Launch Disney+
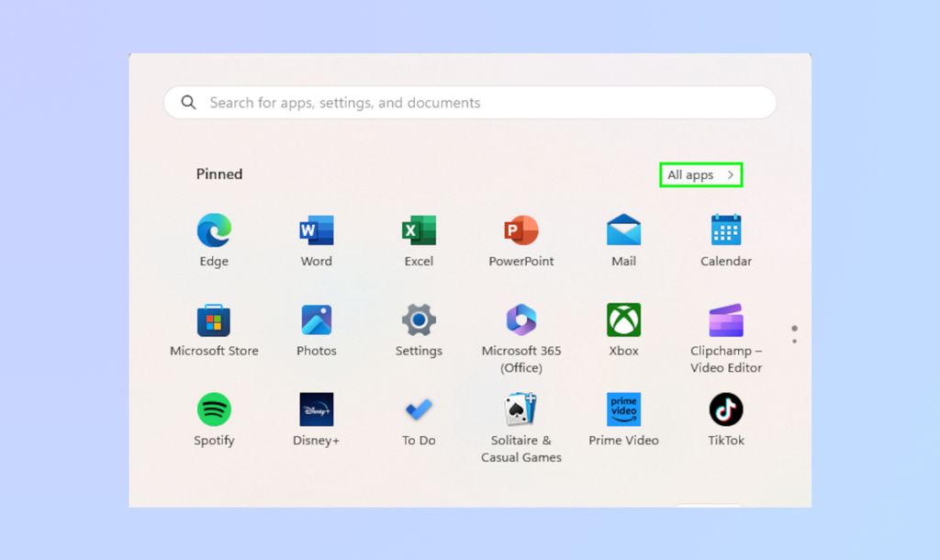This screenshot has height=560, width=940. coord(316,410)
